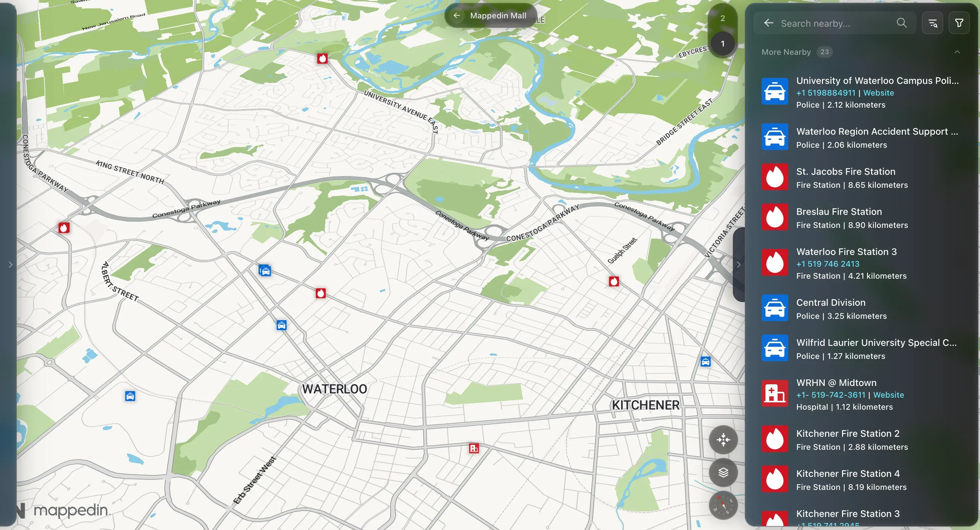
Task: Open the Website link for WRHN @ Midtown
Action: tap(888, 395)
